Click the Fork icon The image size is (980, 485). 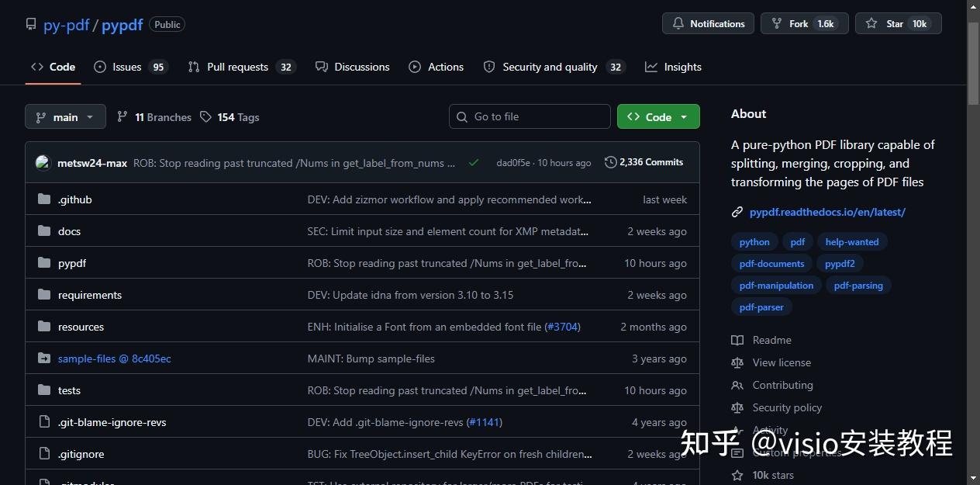pyautogui.click(x=775, y=24)
